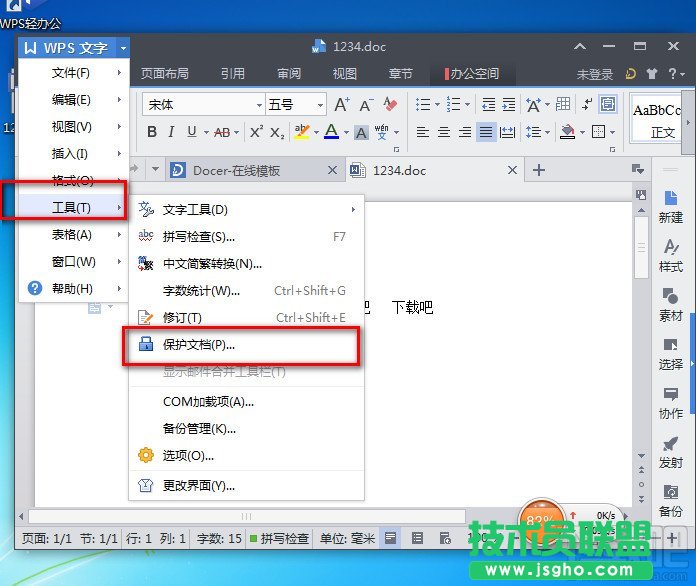The width and height of the screenshot is (696, 586).
Task: Toggle Italic formatting button
Action: tap(171, 132)
